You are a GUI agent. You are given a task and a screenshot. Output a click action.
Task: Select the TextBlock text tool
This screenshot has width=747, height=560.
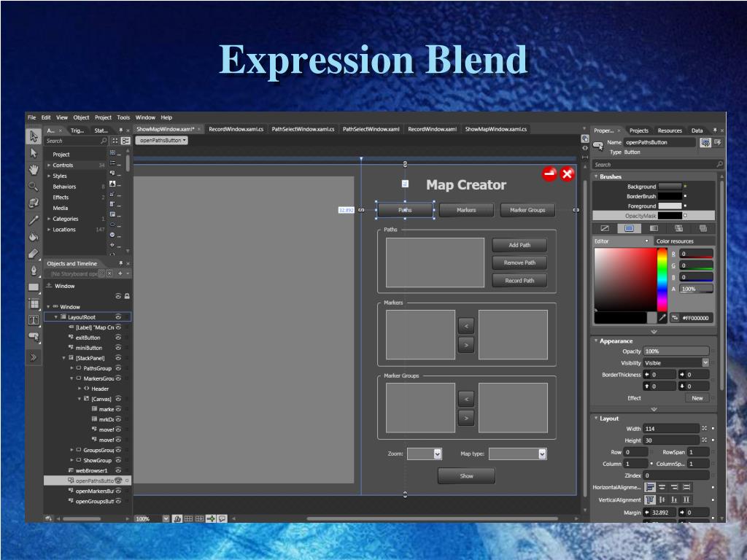(x=34, y=321)
